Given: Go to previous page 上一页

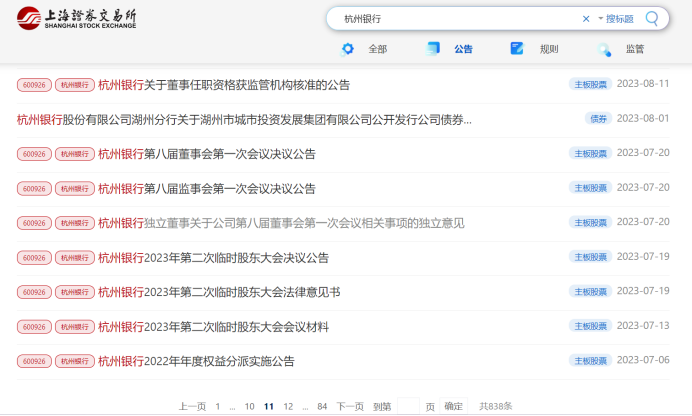Looking at the screenshot, I should click(x=192, y=406).
